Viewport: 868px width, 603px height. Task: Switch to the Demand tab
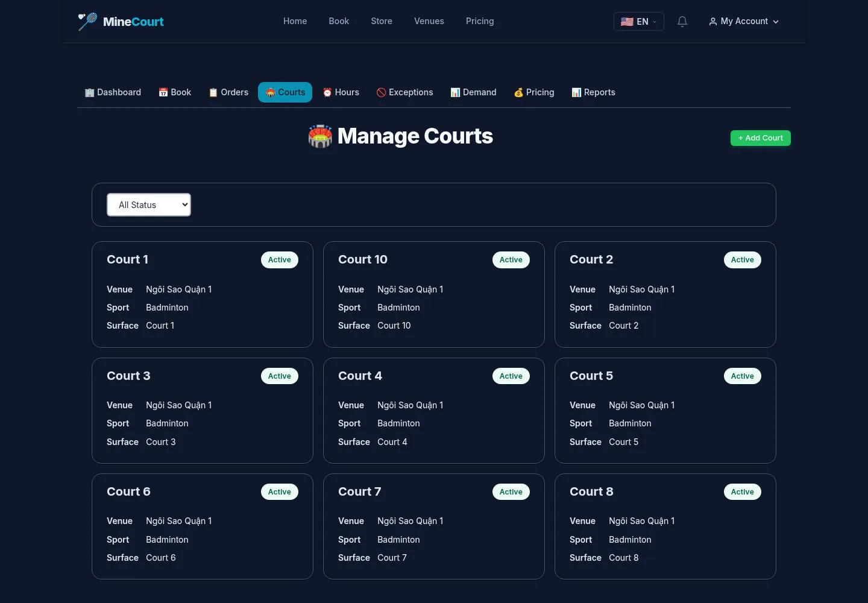tap(473, 92)
